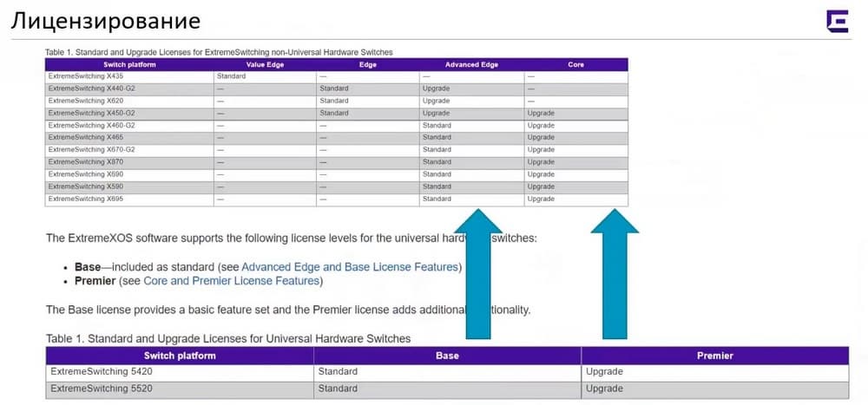
Task: Click the Core column header
Action: click(x=575, y=65)
